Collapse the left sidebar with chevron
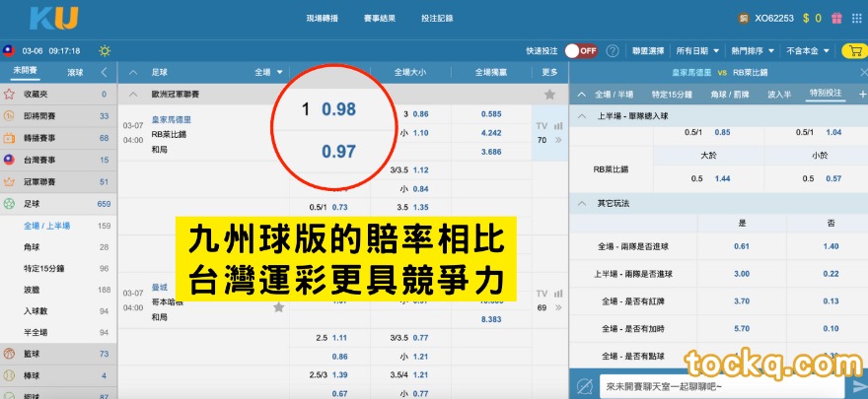 104,72
